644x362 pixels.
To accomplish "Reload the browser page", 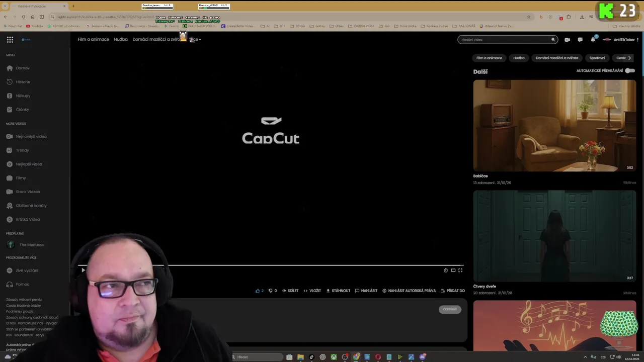I will pos(24,17).
